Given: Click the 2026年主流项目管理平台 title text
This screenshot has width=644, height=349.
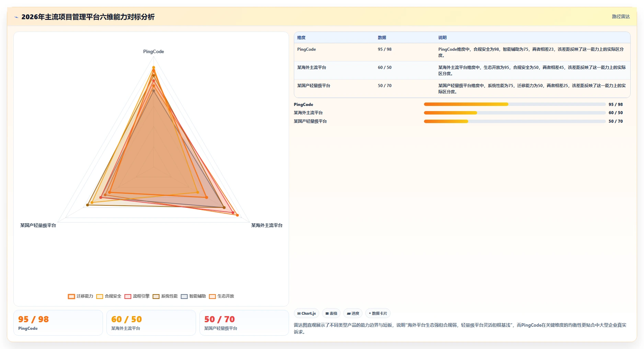Looking at the screenshot, I should point(88,17).
